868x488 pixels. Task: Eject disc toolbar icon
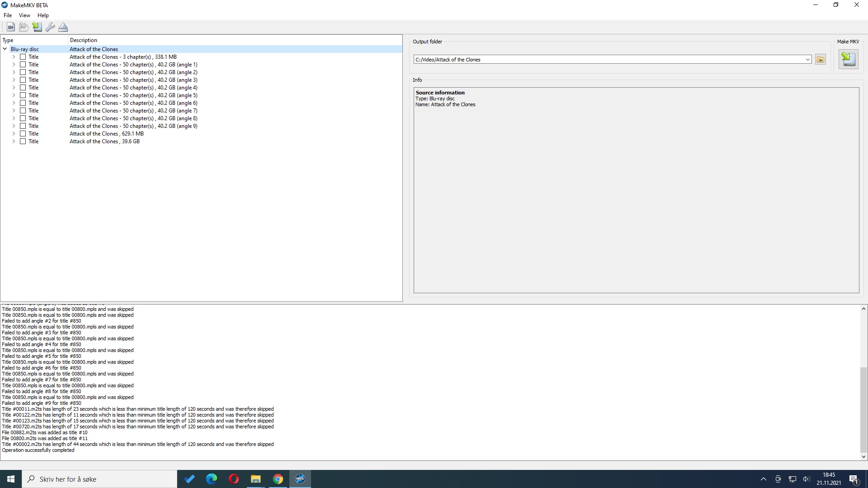(x=63, y=27)
